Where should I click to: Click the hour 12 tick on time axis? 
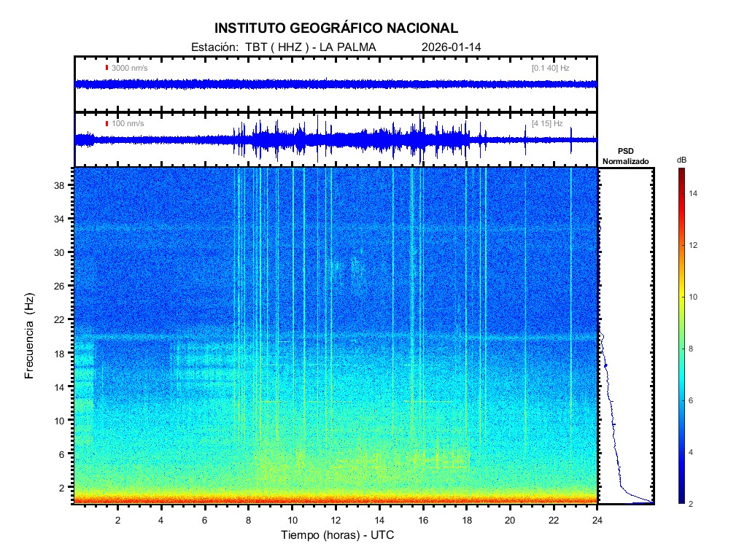(336, 520)
